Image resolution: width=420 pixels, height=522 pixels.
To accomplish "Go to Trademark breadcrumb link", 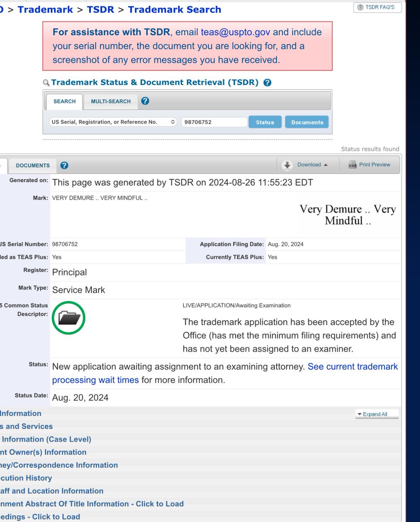I will coord(45,10).
